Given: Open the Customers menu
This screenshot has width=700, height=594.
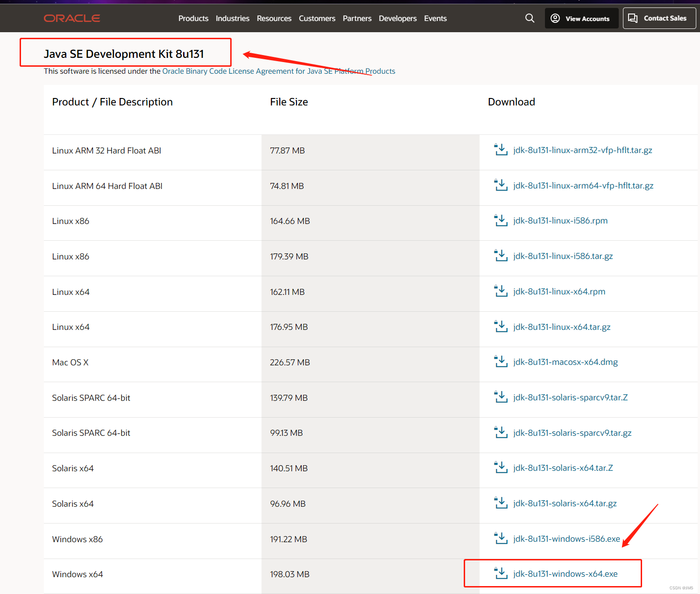Looking at the screenshot, I should [x=317, y=18].
